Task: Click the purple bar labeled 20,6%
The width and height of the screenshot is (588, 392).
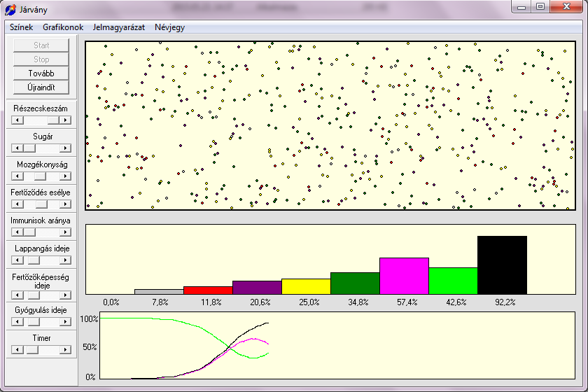Action: 258,288
